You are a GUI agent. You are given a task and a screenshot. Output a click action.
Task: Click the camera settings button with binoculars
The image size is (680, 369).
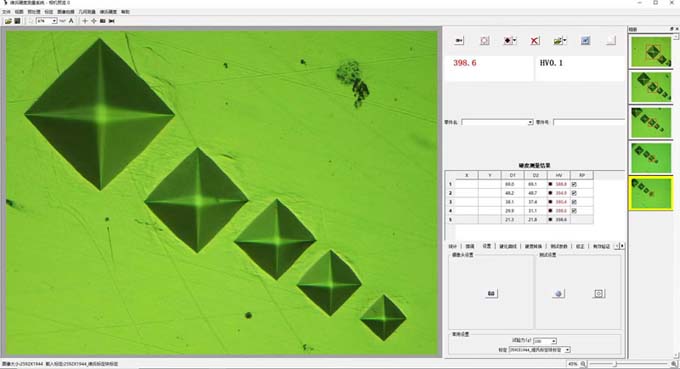pos(491,294)
